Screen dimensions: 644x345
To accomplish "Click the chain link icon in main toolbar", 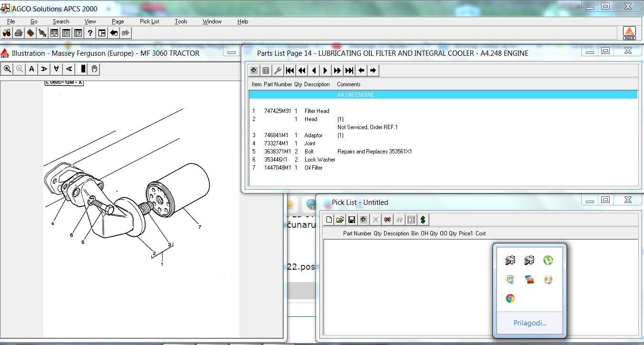I will point(42,33).
